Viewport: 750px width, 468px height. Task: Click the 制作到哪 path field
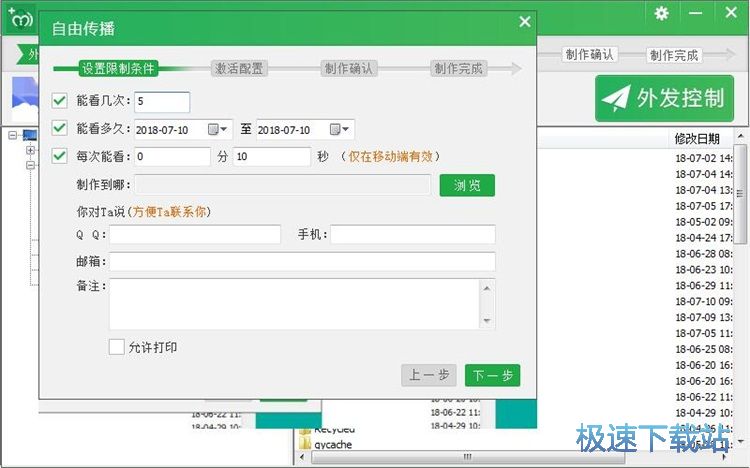(x=282, y=185)
